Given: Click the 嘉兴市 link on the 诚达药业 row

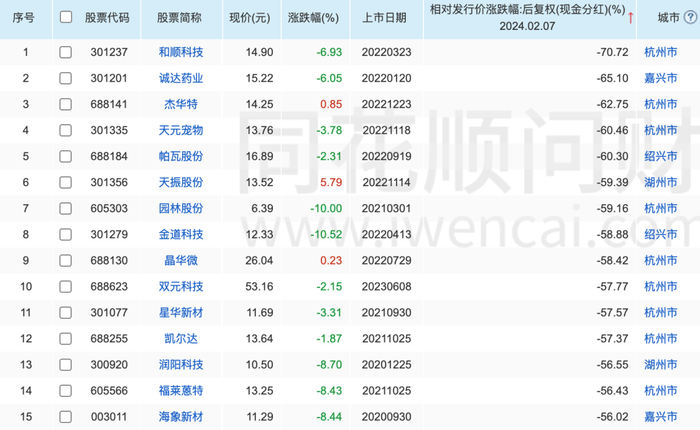Looking at the screenshot, I should pos(661,78).
